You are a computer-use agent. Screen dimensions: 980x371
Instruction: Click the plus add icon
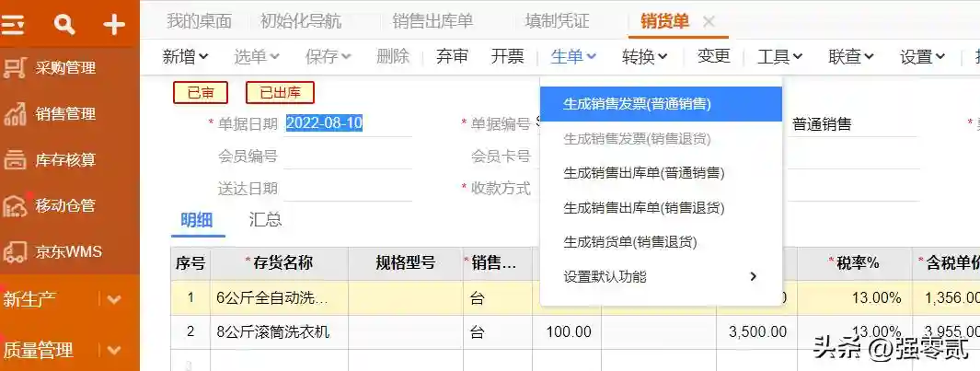pyautogui.click(x=114, y=25)
